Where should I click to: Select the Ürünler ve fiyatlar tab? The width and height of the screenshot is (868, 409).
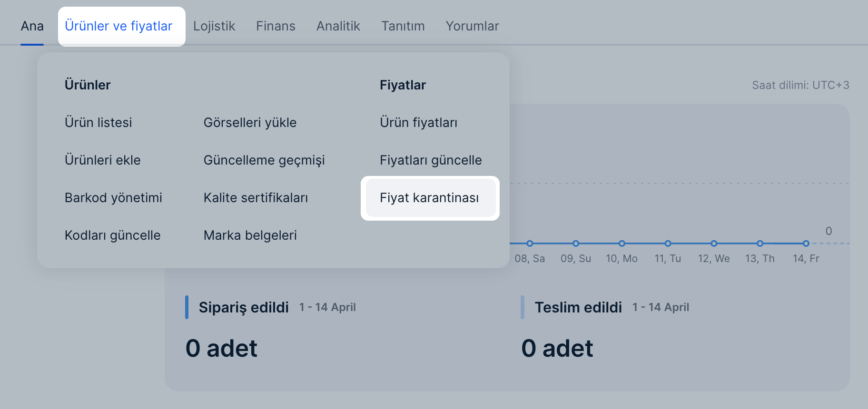point(118,26)
